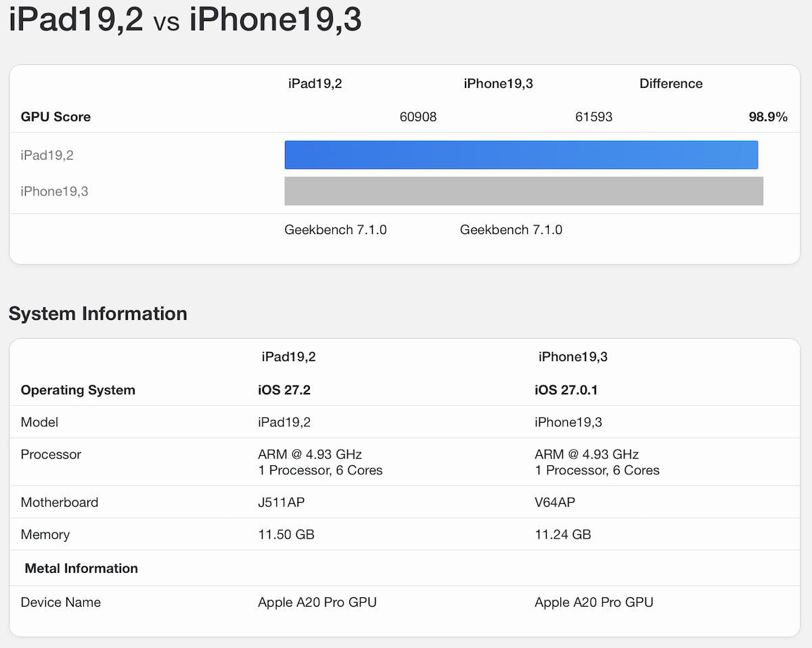This screenshot has width=812, height=648.
Task: Click iPhone19,3 header in System Information table
Action: 572,357
